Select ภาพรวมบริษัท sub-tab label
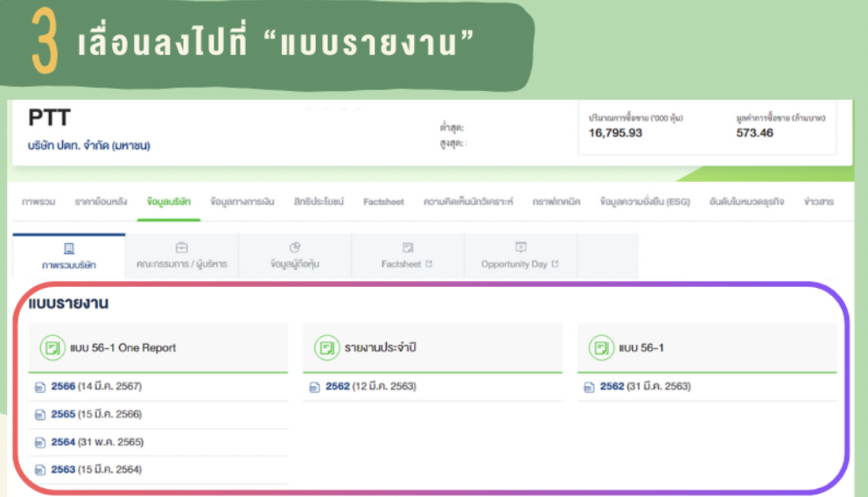 click(68, 265)
